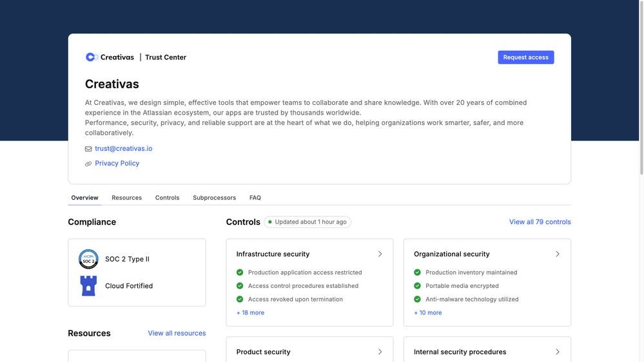Click the Resources section heading
The image size is (644, 362).
[x=89, y=333]
